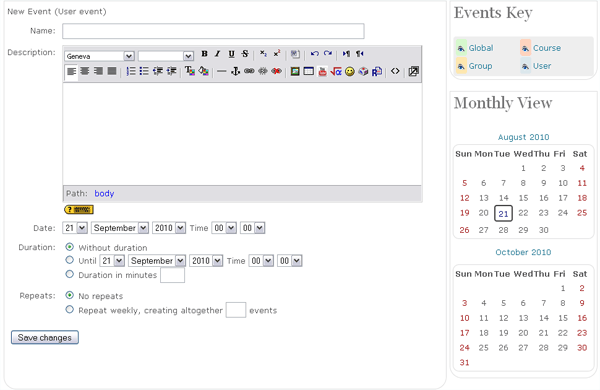Open Geneva font family dropdown

click(x=99, y=56)
